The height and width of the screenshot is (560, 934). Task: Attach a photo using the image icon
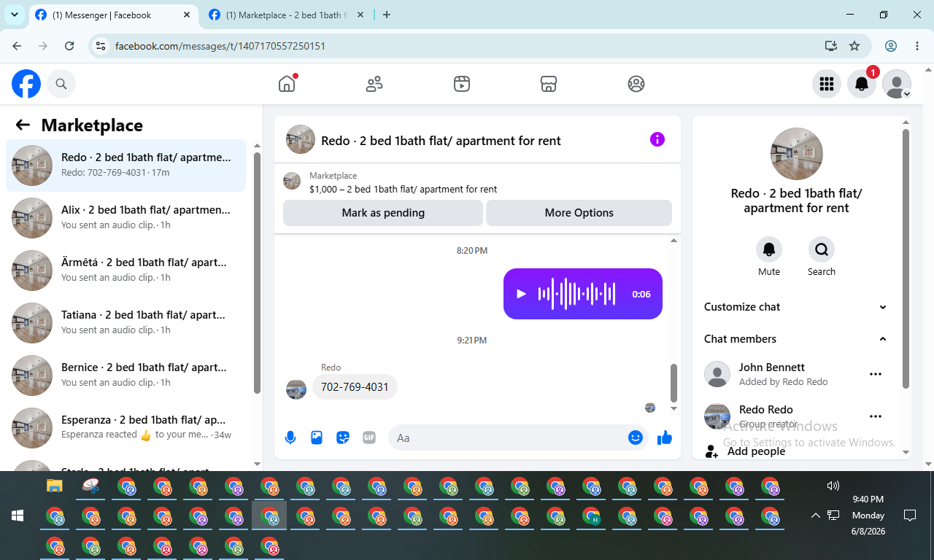pyautogui.click(x=317, y=437)
